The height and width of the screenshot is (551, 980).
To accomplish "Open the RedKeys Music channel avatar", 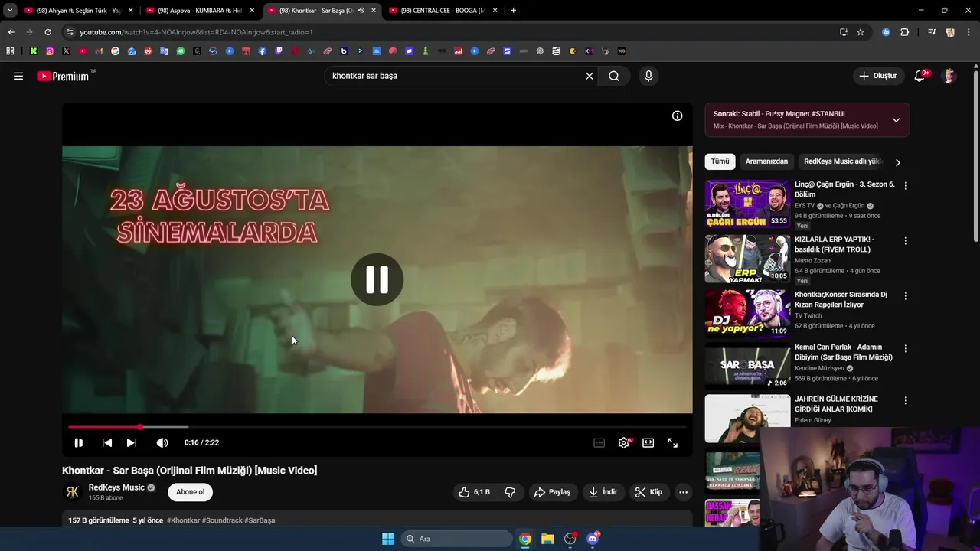I will tap(73, 492).
